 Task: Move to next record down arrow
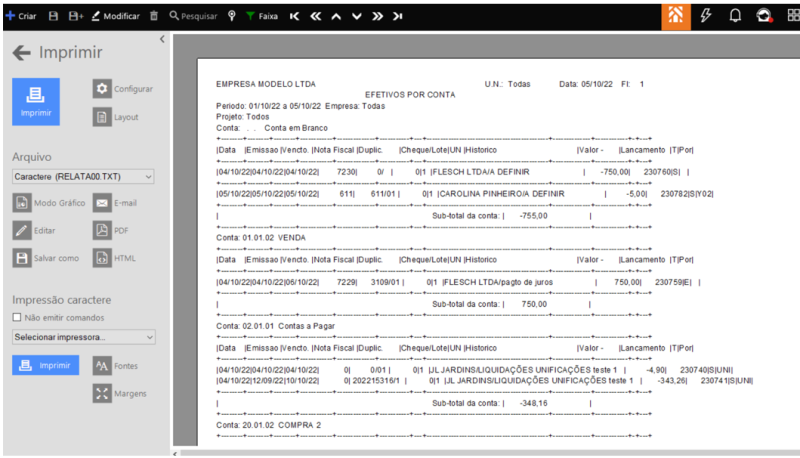pos(357,16)
